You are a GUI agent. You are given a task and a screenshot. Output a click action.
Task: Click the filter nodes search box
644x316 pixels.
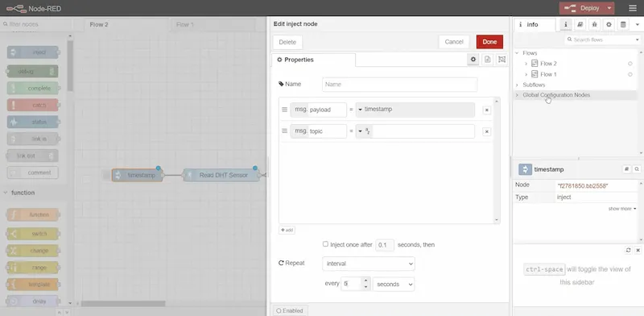[37, 24]
